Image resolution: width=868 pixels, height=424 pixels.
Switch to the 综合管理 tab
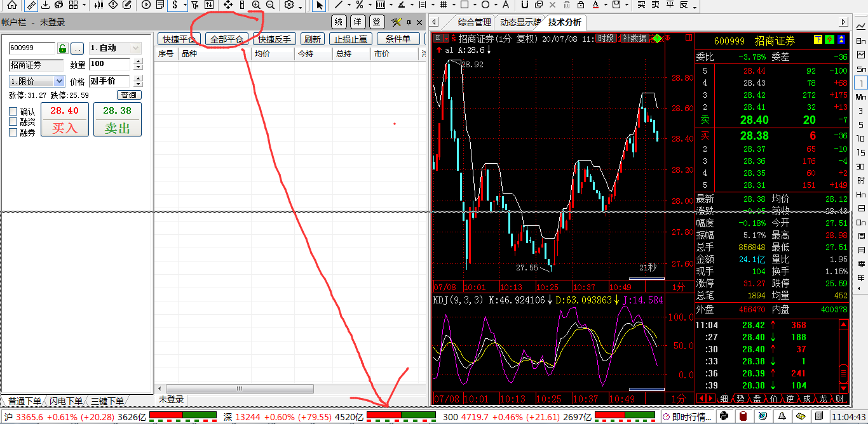pos(474,23)
